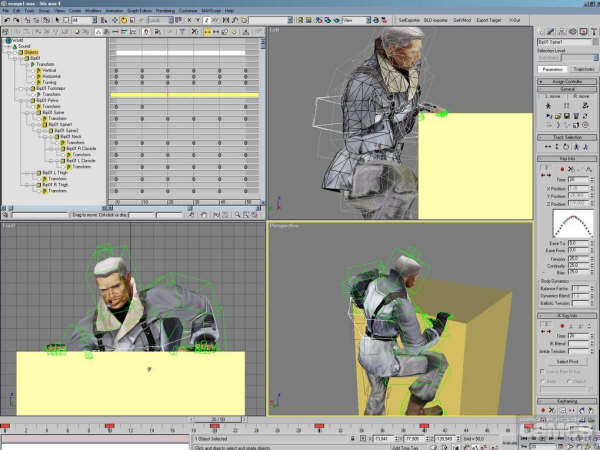
Task: Select the Body Horizontal track icon
Action: [x=548, y=147]
